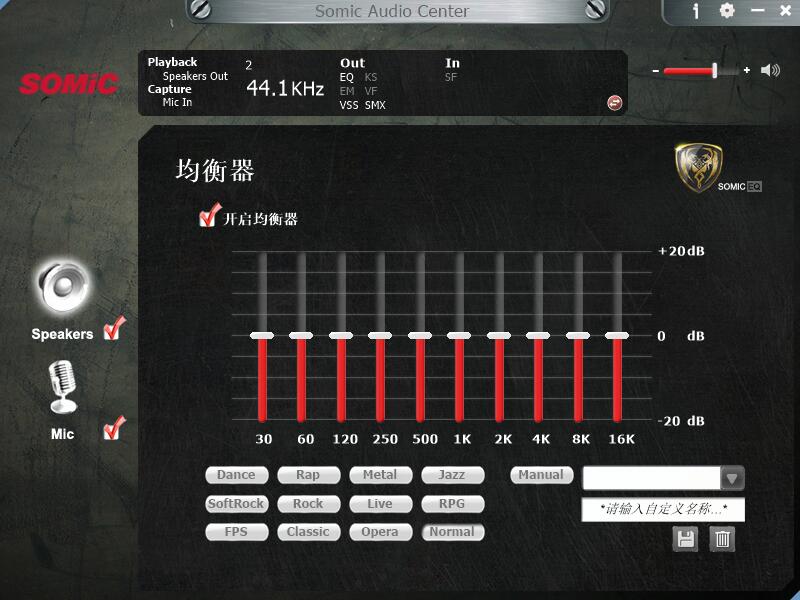
Task: Click the Speakers Out playback label
Action: [x=195, y=76]
